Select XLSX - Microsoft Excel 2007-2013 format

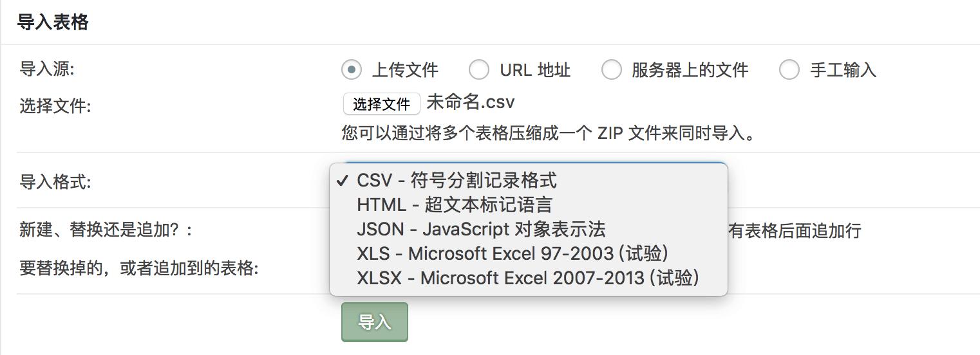[x=527, y=278]
